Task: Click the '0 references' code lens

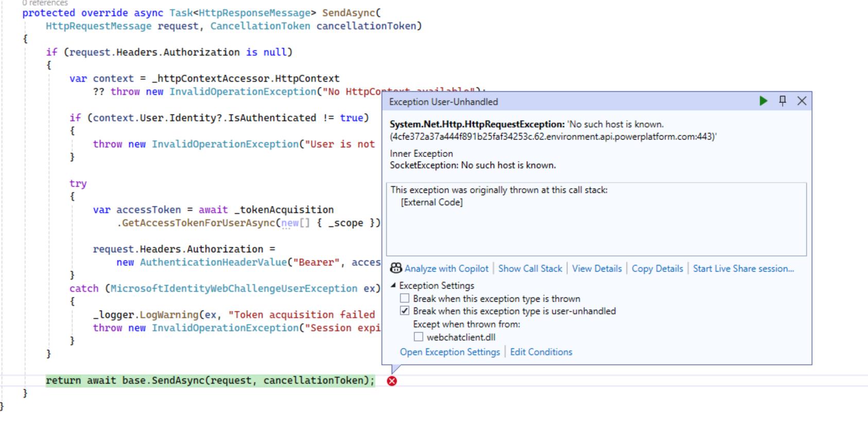Action: (45, 3)
